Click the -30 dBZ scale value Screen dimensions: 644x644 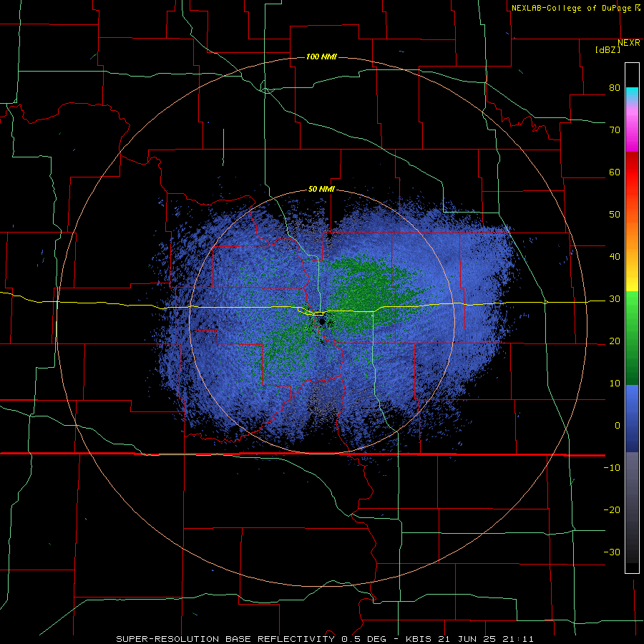612,552
